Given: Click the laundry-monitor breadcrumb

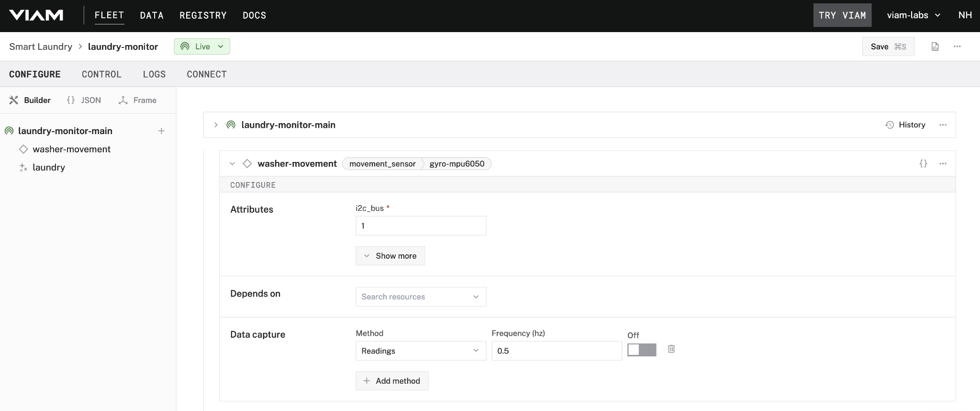Looking at the screenshot, I should point(123,46).
